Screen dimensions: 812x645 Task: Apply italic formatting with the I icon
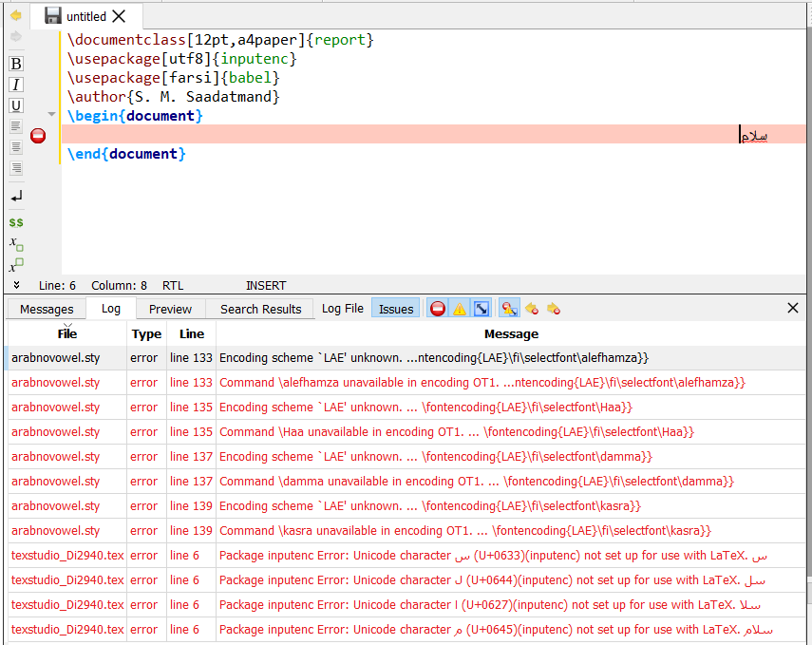tap(16, 85)
